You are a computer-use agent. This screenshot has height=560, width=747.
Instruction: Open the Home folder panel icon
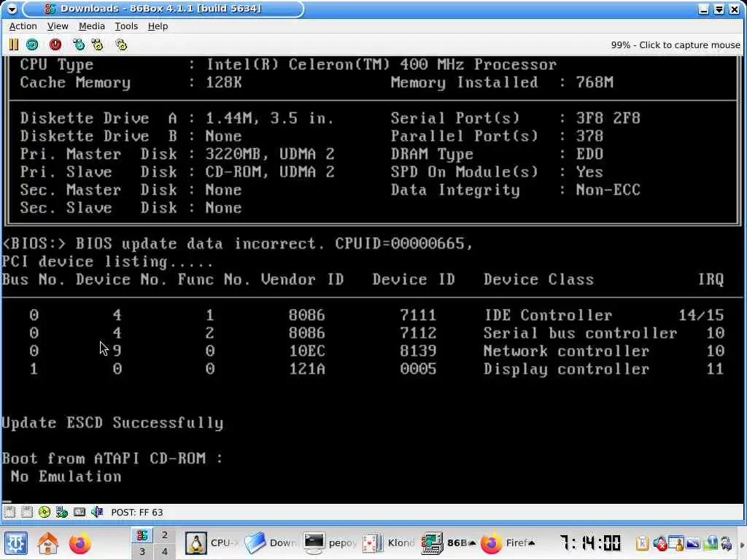[x=48, y=542]
